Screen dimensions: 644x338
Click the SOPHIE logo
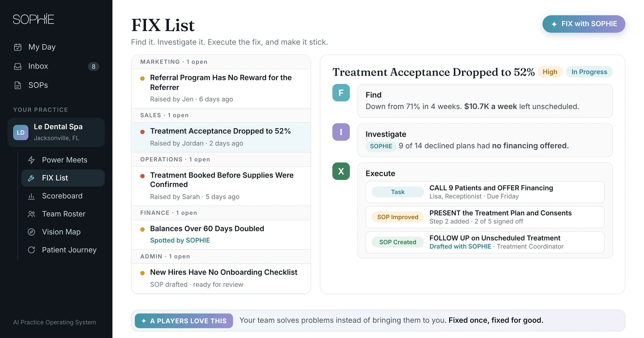pyautogui.click(x=33, y=19)
